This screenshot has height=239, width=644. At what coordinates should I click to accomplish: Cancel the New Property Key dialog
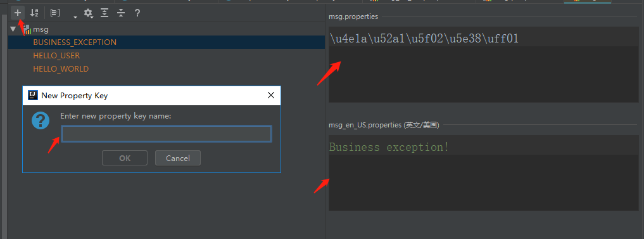[178, 158]
